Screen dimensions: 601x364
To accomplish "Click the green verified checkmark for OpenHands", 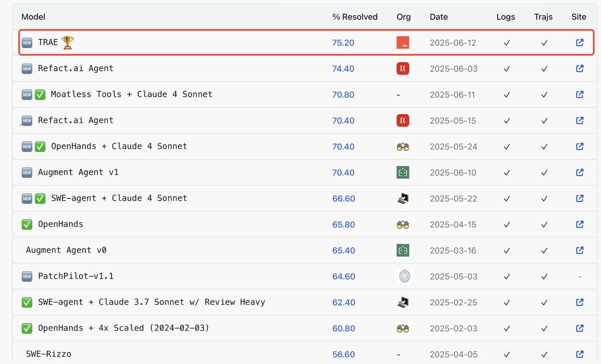I will [x=27, y=224].
